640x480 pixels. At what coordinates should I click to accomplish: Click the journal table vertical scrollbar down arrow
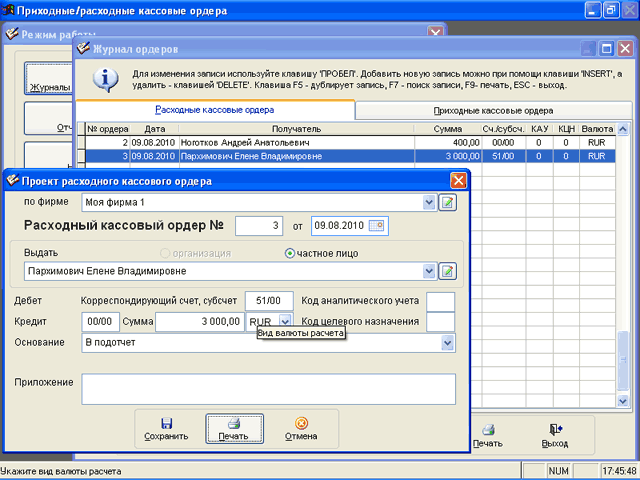(623, 401)
